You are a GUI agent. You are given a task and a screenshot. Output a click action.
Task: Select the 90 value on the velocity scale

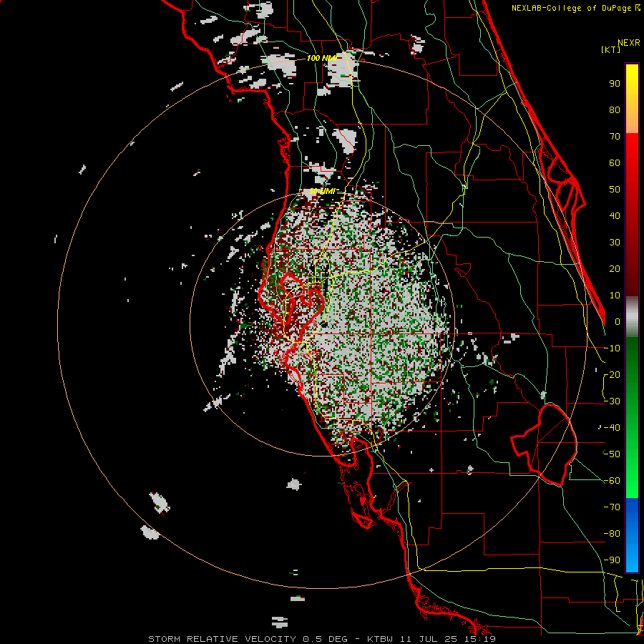click(615, 84)
